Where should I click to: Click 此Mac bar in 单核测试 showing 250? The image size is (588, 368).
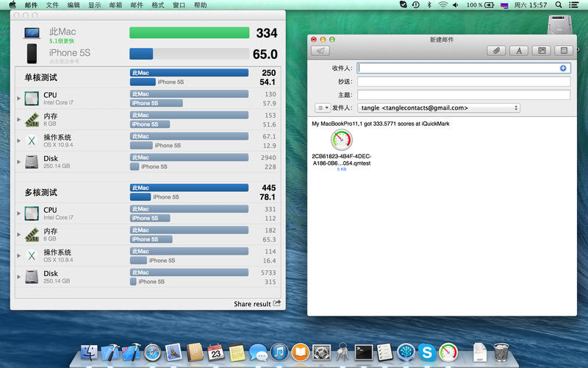click(x=189, y=72)
